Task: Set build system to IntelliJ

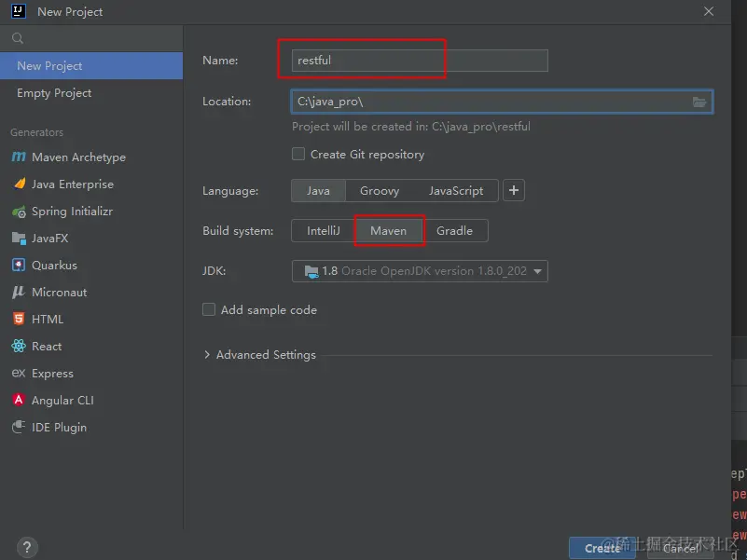Action: click(x=324, y=231)
